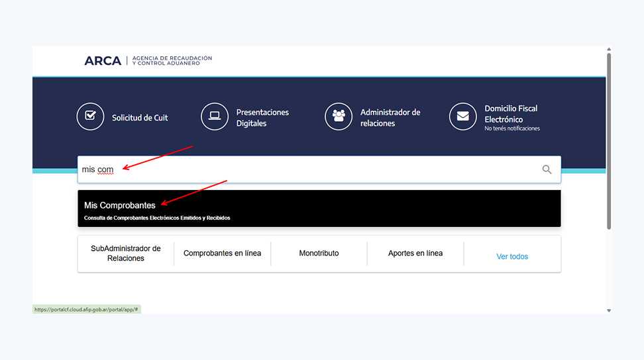The image size is (644, 360).
Task: Click the 'Consulta de Comprobantes Electrónicos' description
Action: [157, 218]
